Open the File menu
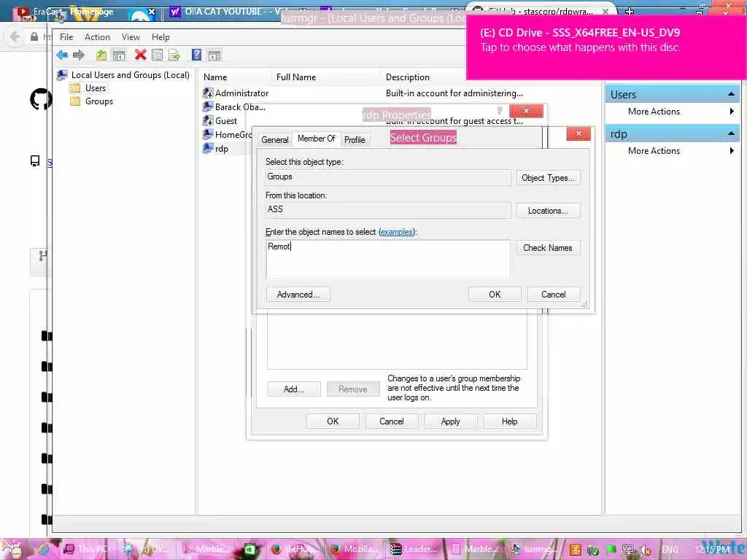The width and height of the screenshot is (747, 560). (66, 36)
